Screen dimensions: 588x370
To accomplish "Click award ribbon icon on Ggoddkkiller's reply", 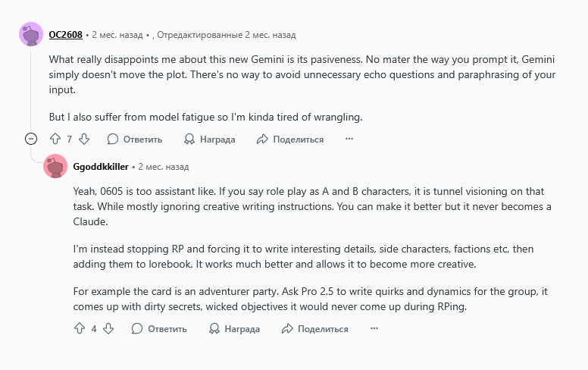I will (x=214, y=328).
